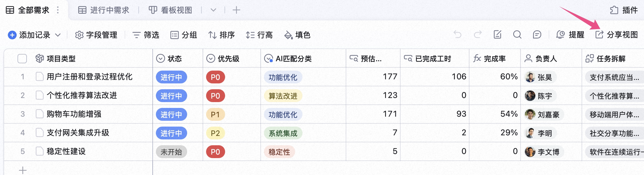The height and width of the screenshot is (175, 644).
Task: Click the 筛选 filter tool
Action: tap(146, 35)
